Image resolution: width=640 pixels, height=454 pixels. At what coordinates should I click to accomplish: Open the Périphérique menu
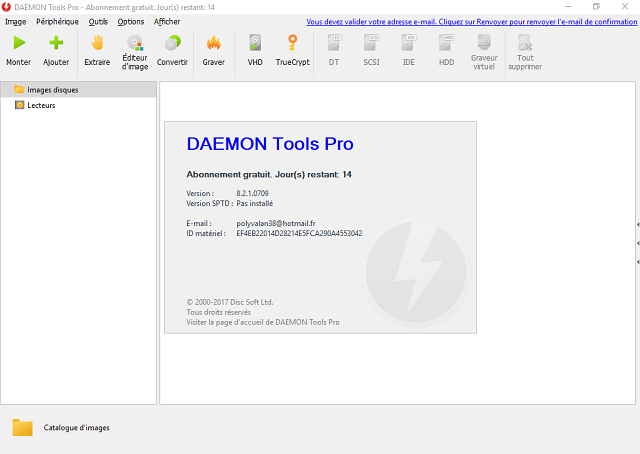[x=57, y=22]
